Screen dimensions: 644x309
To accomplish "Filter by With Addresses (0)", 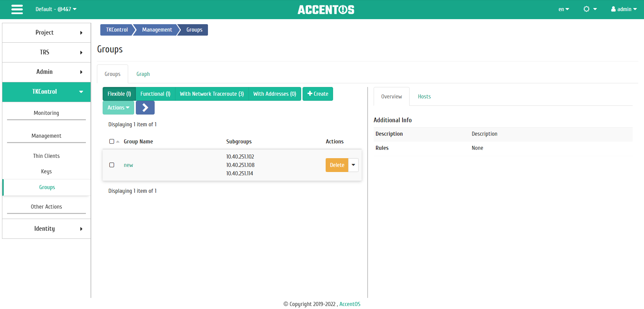I will point(275,94).
